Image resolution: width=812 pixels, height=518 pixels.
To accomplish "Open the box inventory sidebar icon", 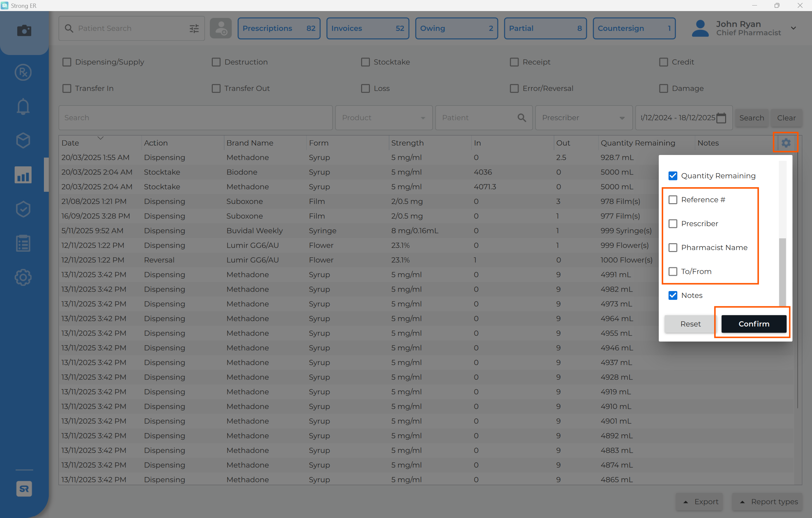I will point(23,140).
